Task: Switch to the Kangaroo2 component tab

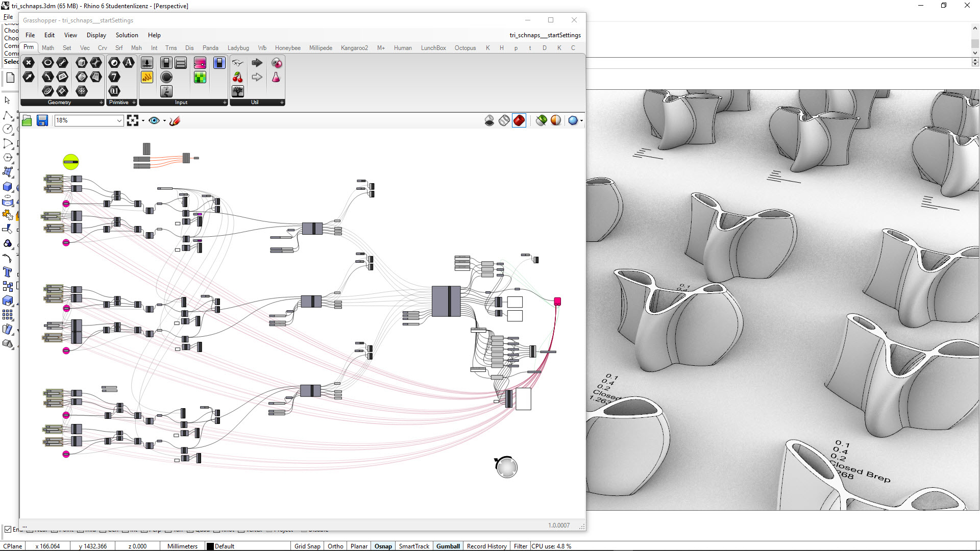Action: [x=354, y=48]
